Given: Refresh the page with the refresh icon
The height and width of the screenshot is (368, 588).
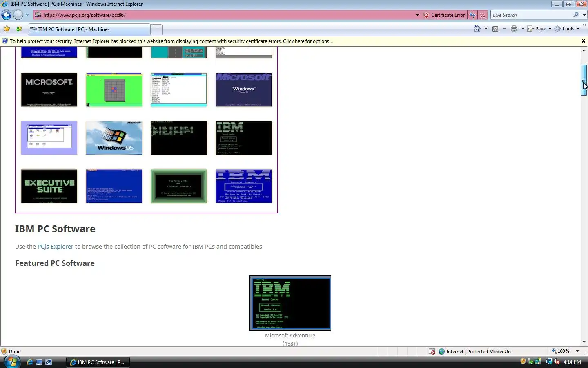Looking at the screenshot, I should [x=472, y=15].
